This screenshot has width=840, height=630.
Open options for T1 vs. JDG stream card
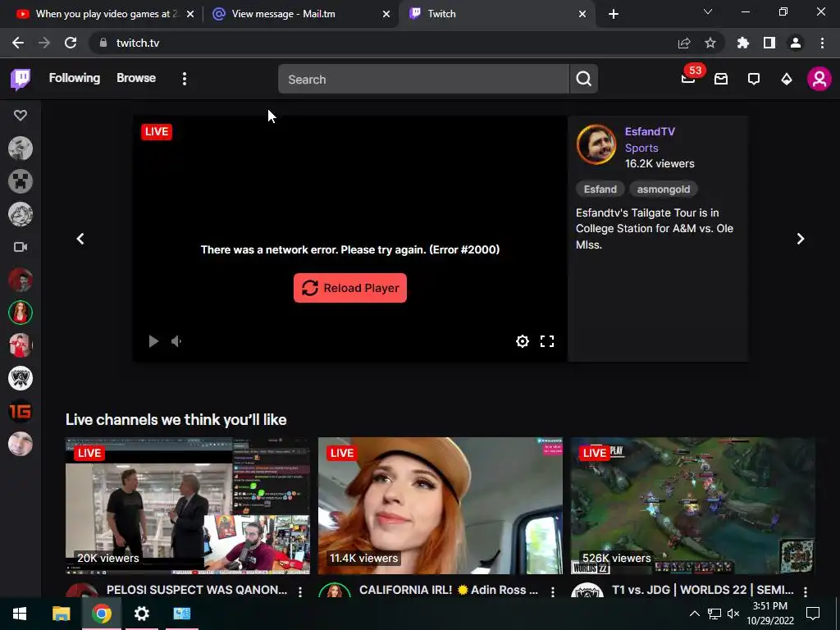[x=806, y=591]
